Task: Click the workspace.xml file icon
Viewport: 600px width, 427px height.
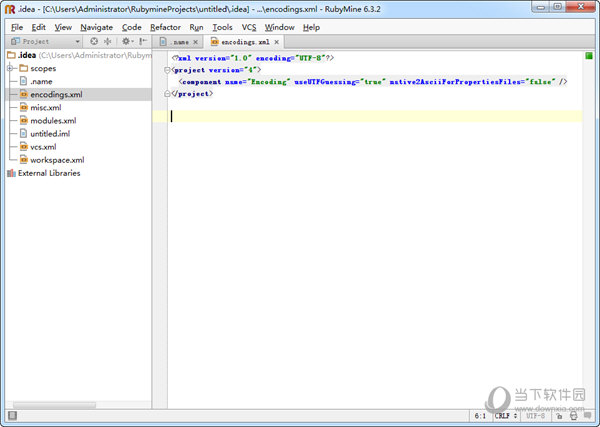Action: (x=24, y=160)
